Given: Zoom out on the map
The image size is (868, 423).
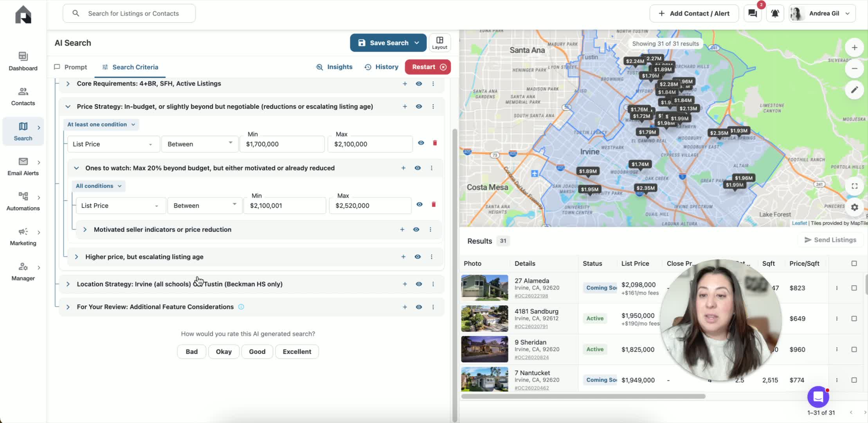Looking at the screenshot, I should pos(854,69).
